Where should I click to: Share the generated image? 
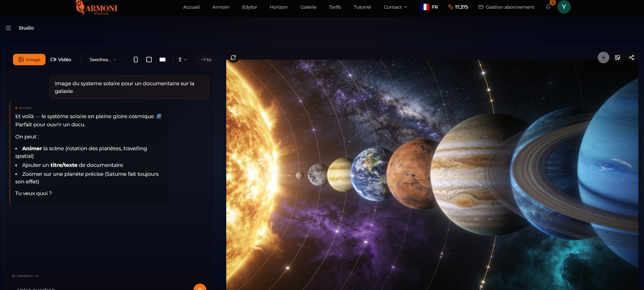click(x=632, y=58)
